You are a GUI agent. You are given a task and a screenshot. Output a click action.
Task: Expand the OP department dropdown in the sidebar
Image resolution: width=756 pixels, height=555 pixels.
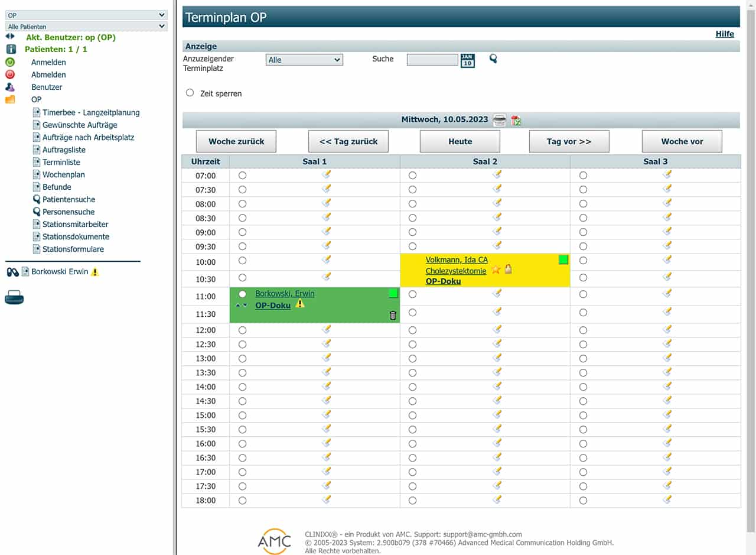click(x=86, y=15)
